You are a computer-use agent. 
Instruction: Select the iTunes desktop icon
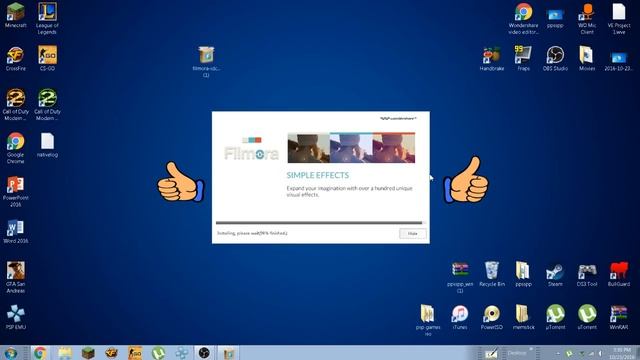point(460,317)
